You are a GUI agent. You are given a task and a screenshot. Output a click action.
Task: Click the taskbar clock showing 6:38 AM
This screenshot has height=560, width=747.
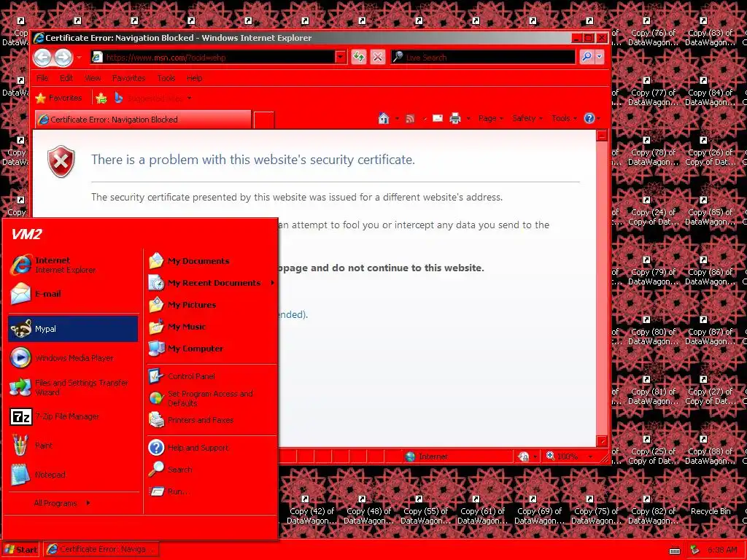pyautogui.click(x=722, y=550)
